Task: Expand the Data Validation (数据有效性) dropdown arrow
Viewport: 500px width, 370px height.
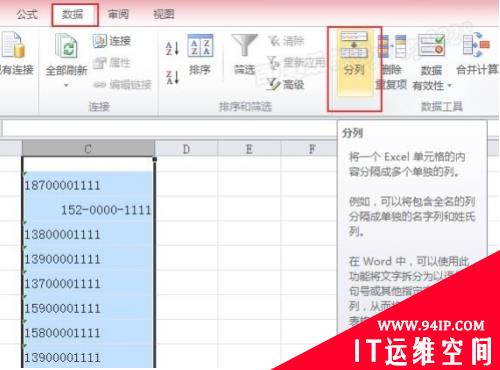Action: point(449,86)
